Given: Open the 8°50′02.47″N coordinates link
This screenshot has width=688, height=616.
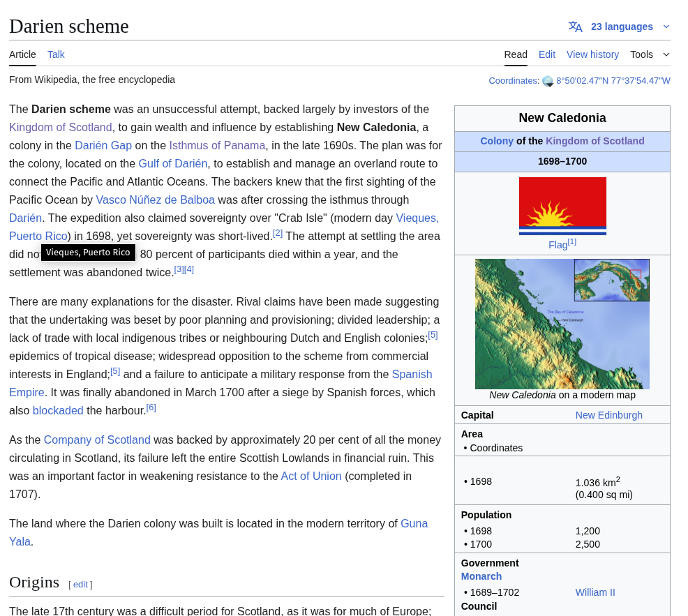Looking at the screenshot, I should (613, 81).
